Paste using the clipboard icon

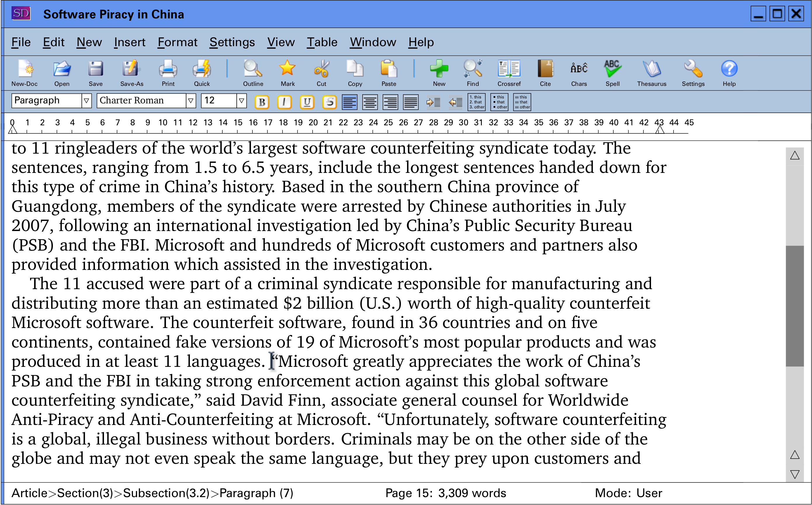pos(389,68)
